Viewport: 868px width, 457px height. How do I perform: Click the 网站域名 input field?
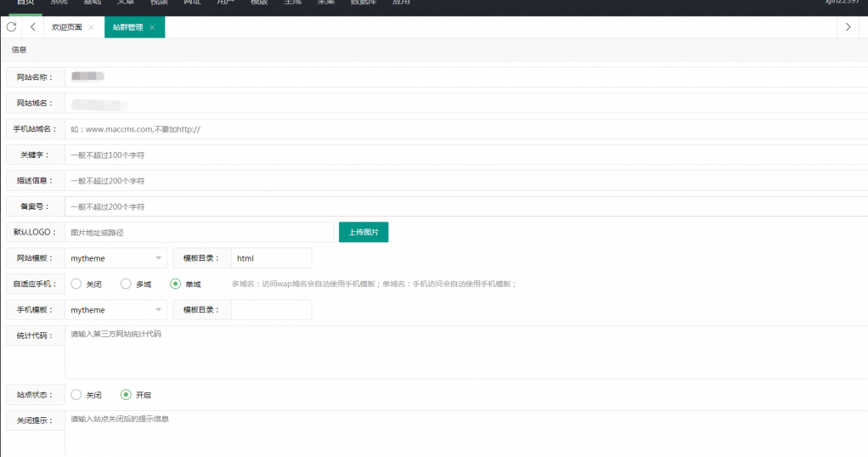[x=466, y=103]
